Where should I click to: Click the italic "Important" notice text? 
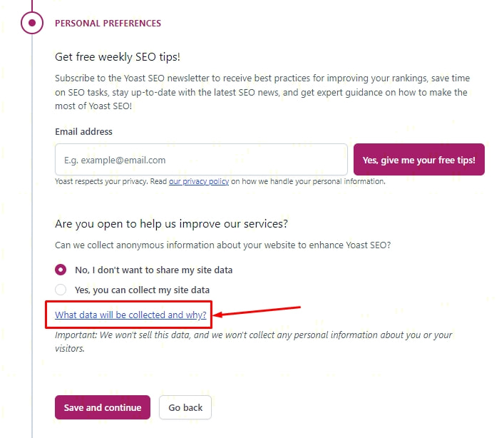253,341
